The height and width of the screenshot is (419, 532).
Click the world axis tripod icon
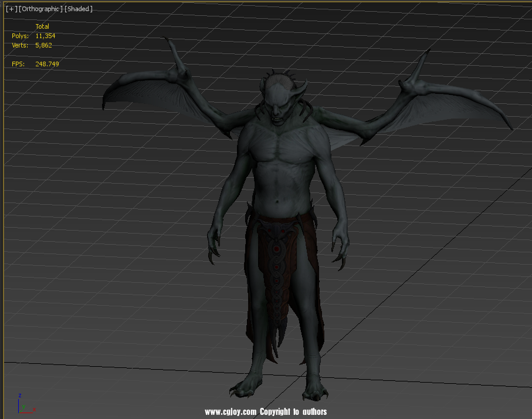pyautogui.click(x=22, y=404)
